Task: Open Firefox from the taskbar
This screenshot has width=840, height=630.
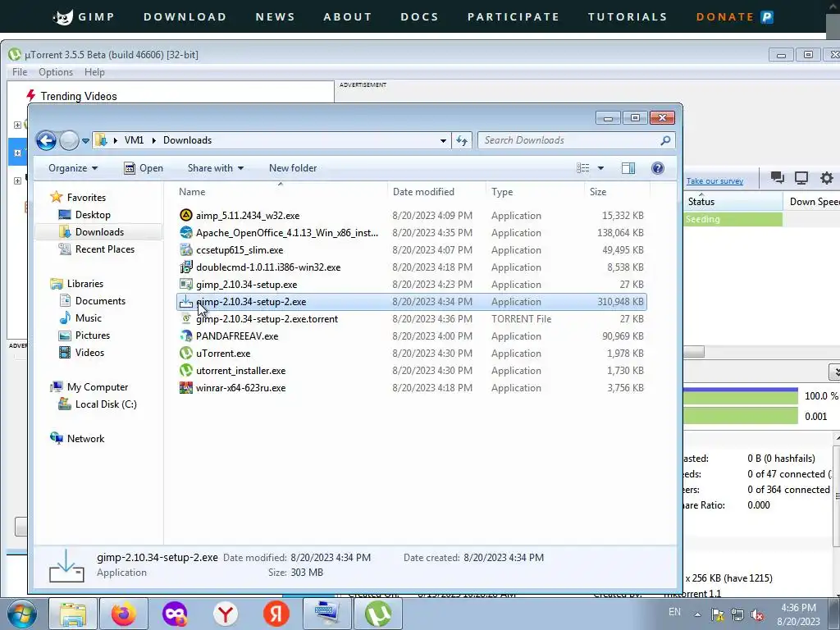Action: click(x=124, y=614)
